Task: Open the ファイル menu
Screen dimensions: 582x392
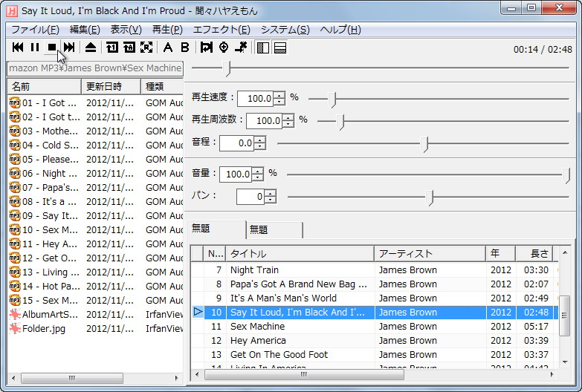Action: 35,30
